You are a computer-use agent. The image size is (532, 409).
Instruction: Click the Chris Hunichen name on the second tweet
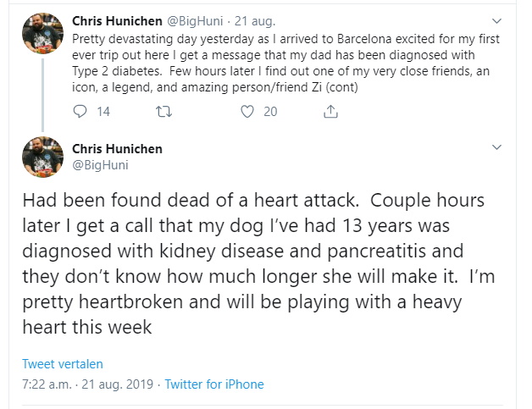(117, 149)
